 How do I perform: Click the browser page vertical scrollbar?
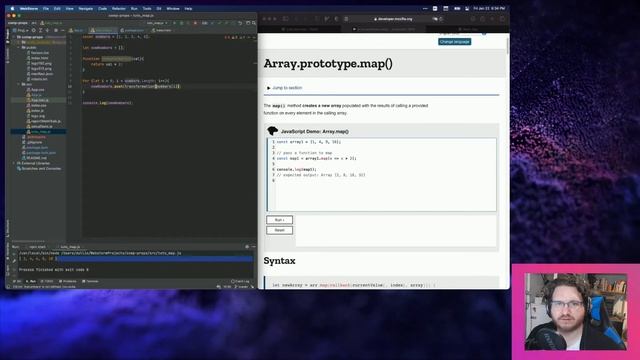(508, 45)
